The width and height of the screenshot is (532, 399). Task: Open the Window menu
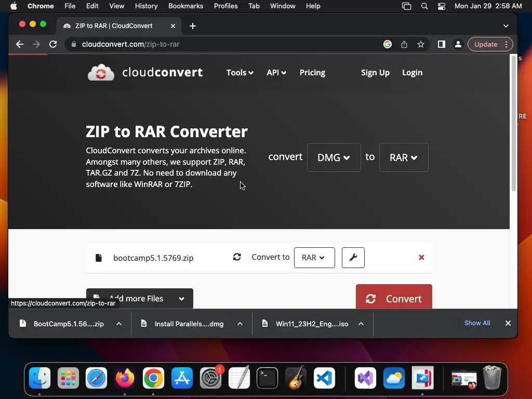point(283,6)
